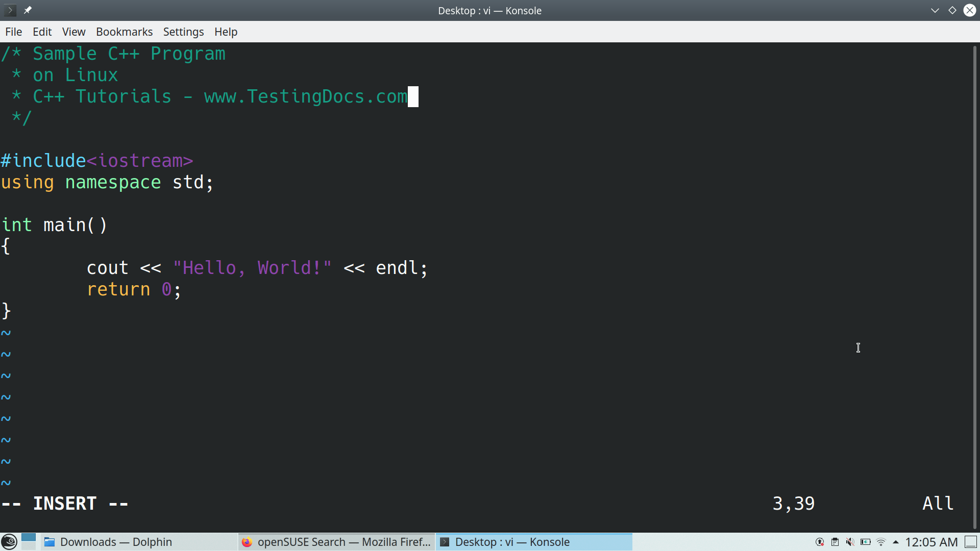The image size is (980, 551).
Task: Check battery status in the system tray
Action: 866,542
